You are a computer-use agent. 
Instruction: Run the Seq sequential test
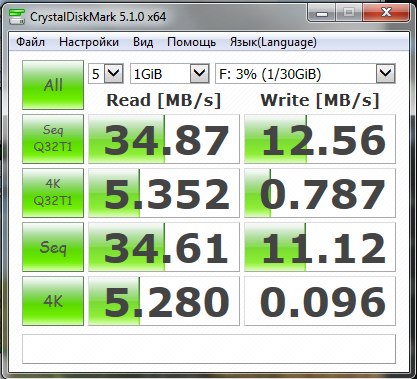pos(53,247)
